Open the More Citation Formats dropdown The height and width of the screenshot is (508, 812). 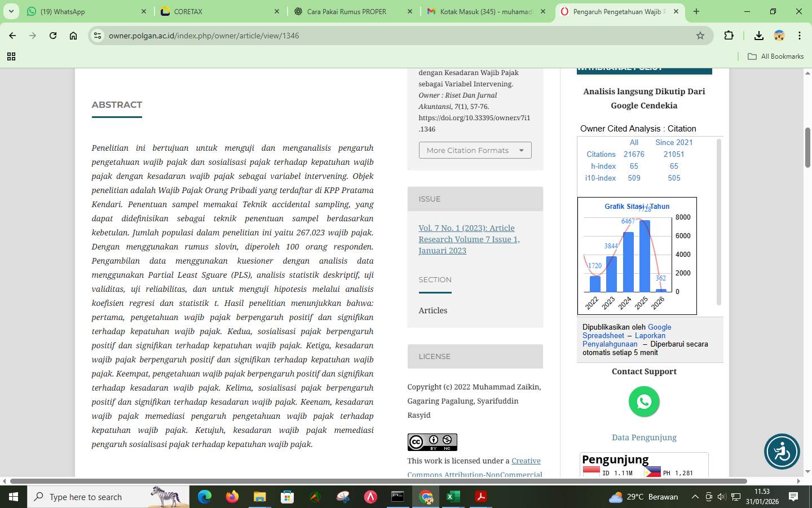pos(475,150)
